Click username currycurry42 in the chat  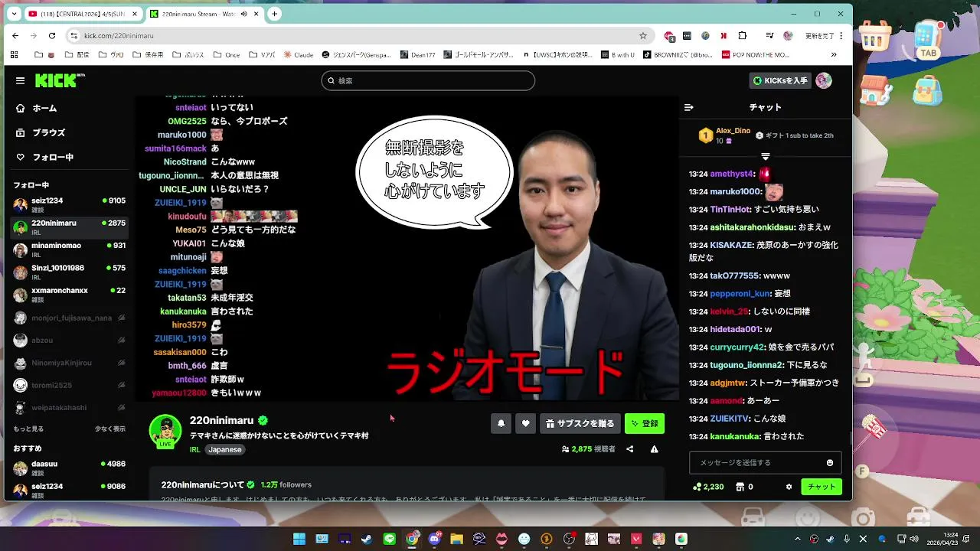click(x=737, y=347)
